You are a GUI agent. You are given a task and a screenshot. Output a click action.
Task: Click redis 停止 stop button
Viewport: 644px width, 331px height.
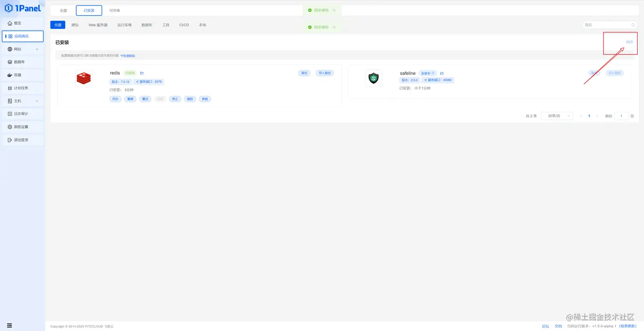pos(175,99)
